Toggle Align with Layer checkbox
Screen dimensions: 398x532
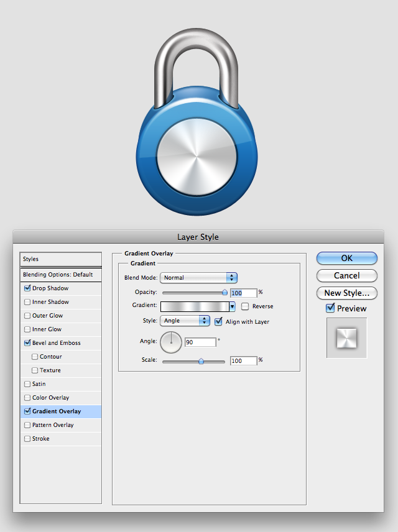[218, 321]
